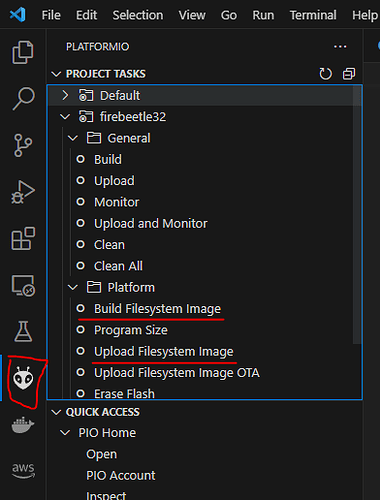Open the Extensions view icon

point(23,239)
